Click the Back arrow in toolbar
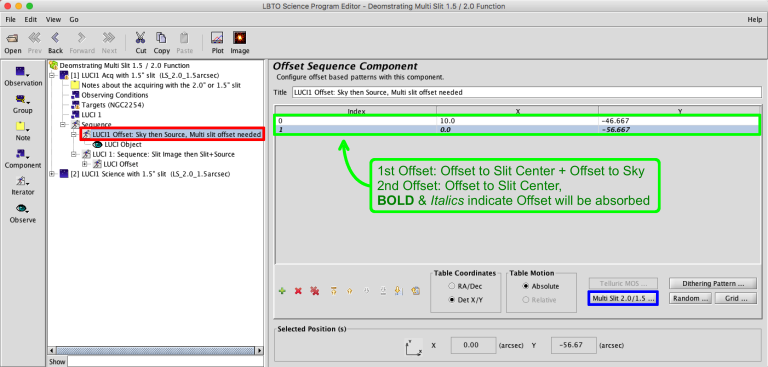The height and width of the screenshot is (367, 768). 55,38
